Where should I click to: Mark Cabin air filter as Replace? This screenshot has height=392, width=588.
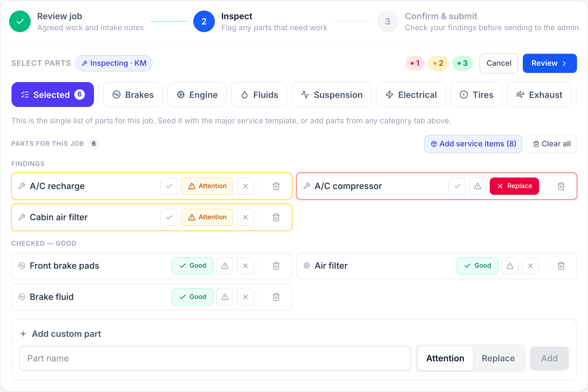245,217
